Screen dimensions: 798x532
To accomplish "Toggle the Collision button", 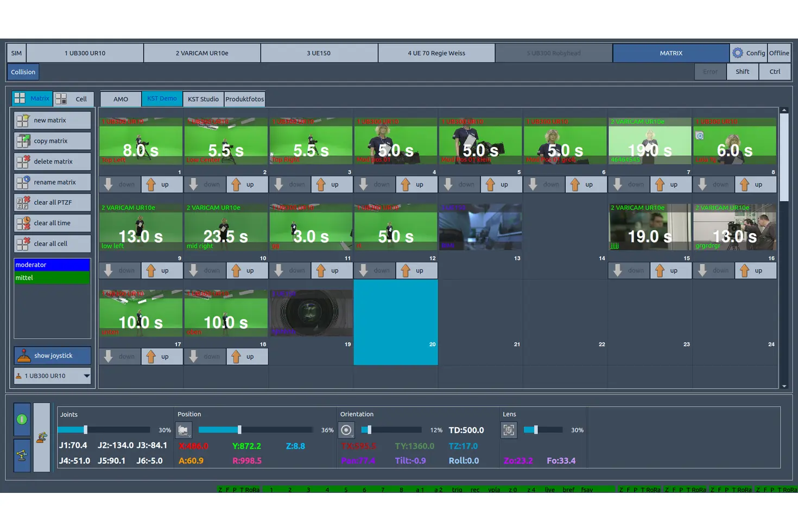I will 23,72.
